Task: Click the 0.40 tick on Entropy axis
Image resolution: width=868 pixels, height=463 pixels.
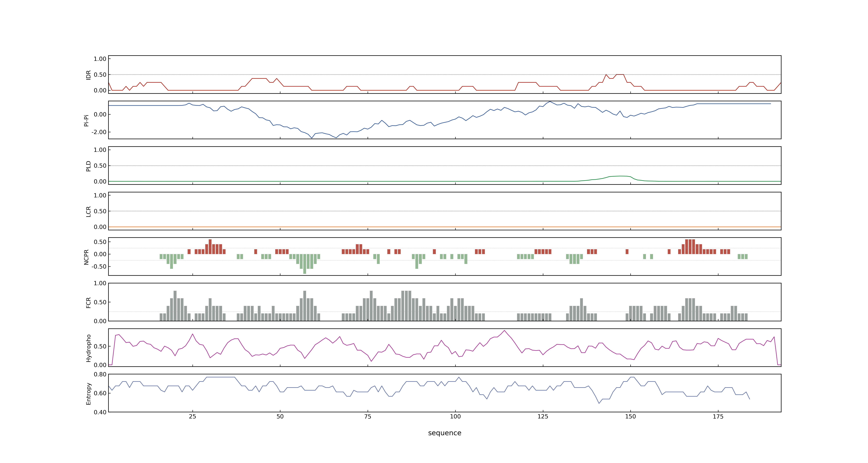Action: [100, 412]
